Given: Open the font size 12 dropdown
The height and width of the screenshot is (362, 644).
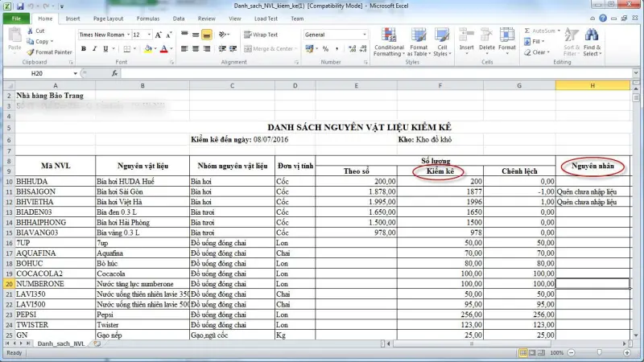Looking at the screenshot, I should 149,35.
